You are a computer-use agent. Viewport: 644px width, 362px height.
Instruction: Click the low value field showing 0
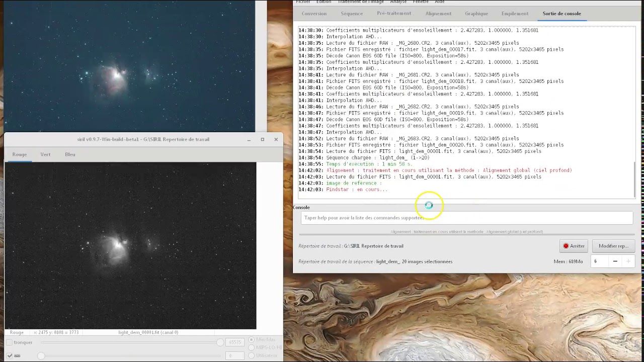(235, 355)
